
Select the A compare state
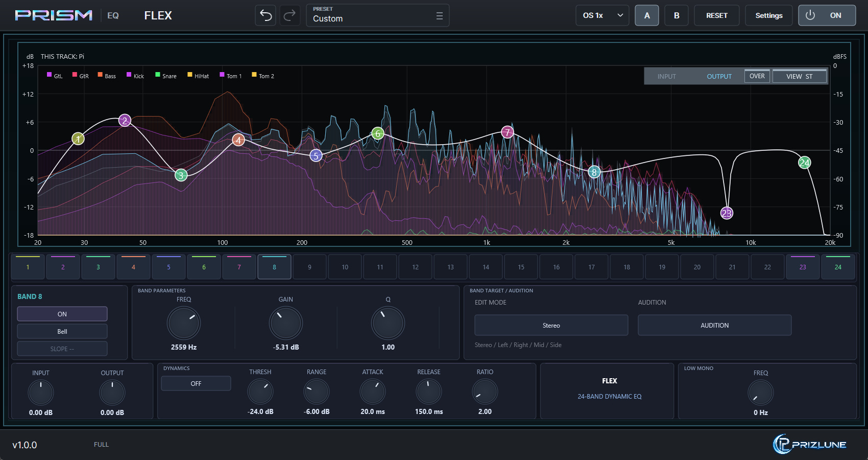click(x=647, y=15)
